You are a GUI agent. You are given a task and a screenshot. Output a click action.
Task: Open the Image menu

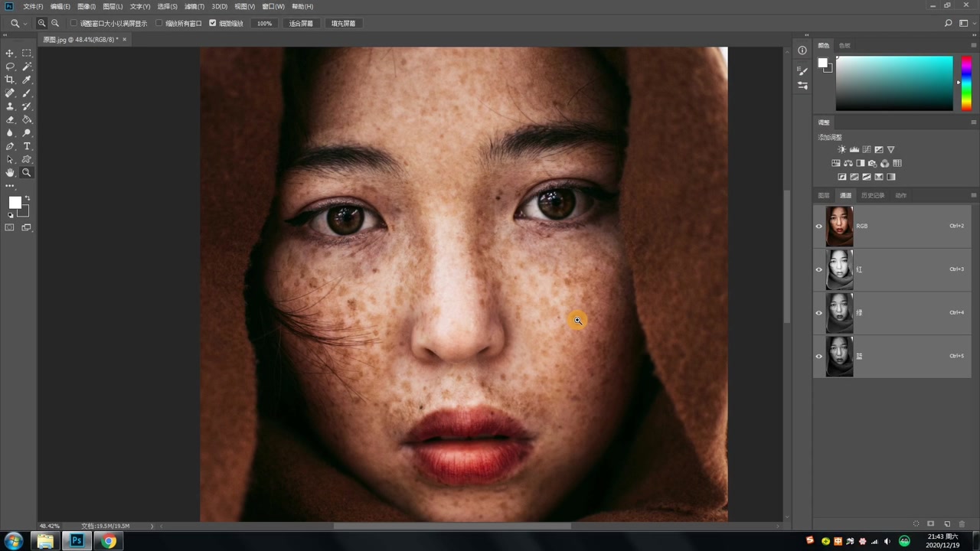coord(87,6)
